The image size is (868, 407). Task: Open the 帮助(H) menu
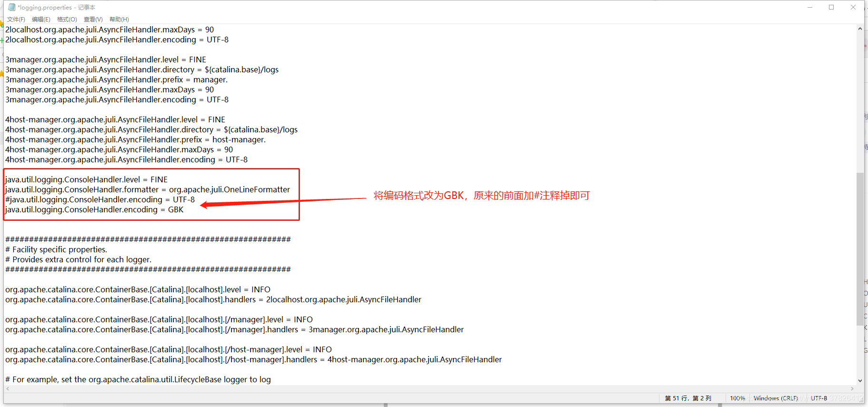pos(119,20)
